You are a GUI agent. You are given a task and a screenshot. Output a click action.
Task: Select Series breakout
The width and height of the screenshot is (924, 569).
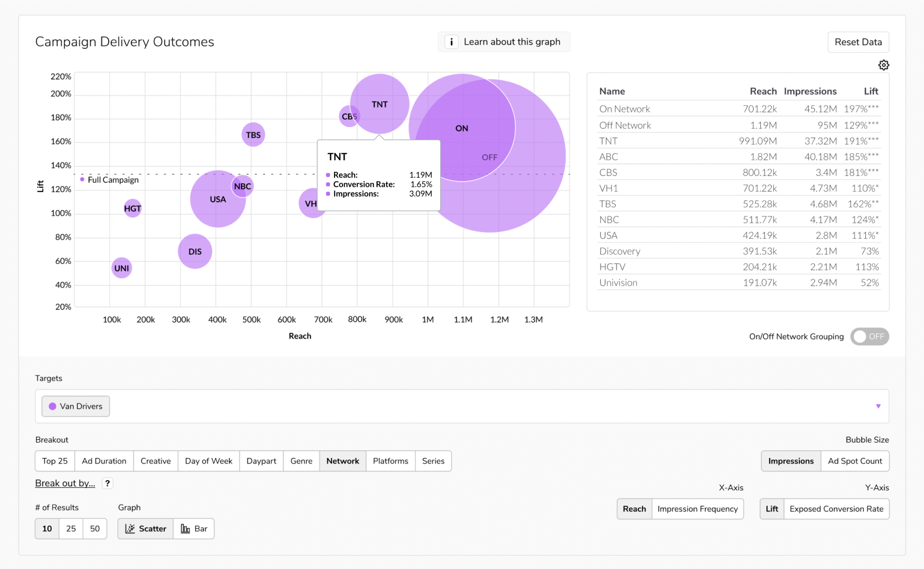pos(433,461)
